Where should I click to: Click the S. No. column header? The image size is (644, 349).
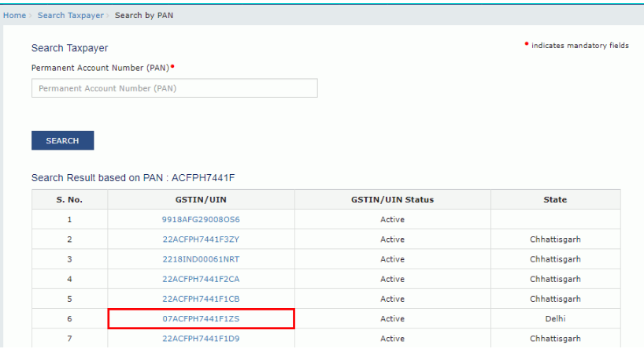69,199
